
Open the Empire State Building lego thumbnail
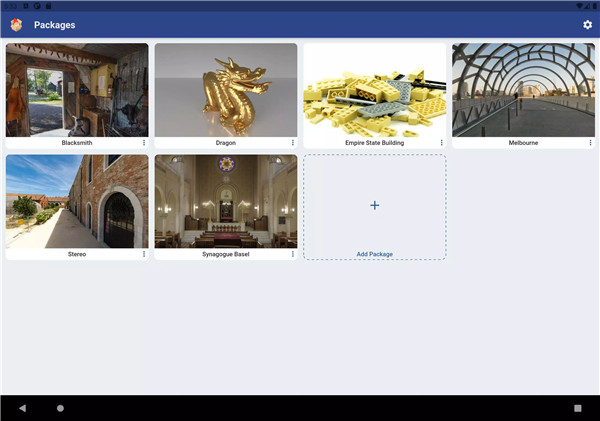pyautogui.click(x=374, y=90)
